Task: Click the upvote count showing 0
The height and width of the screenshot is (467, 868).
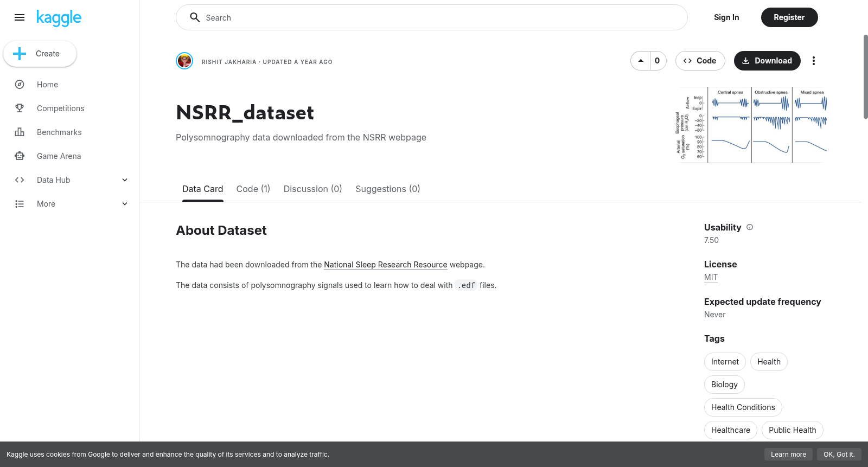Action: click(658, 61)
